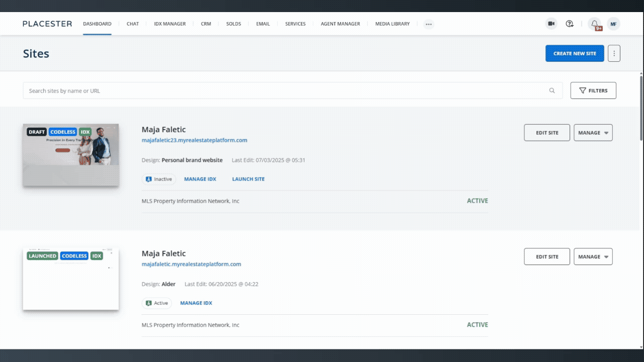Click the IDX tag on the draft site thumbnail
Image resolution: width=644 pixels, height=362 pixels.
(x=86, y=132)
